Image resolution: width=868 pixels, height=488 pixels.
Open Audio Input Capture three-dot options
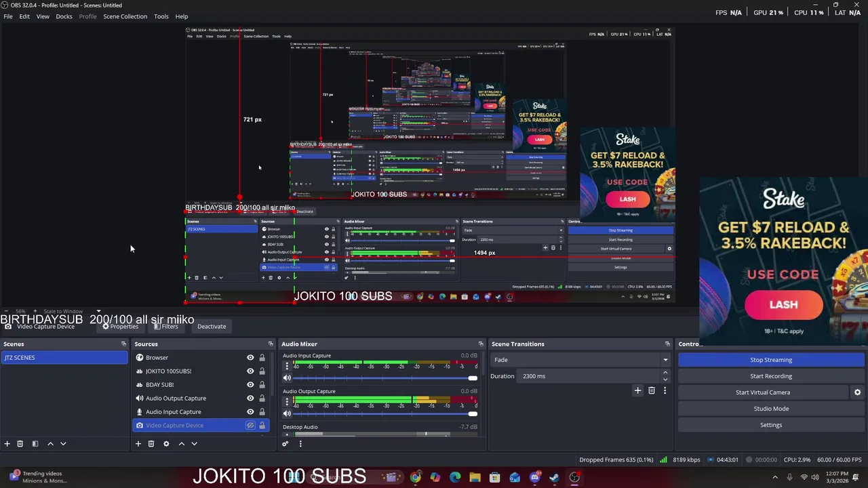(287, 366)
